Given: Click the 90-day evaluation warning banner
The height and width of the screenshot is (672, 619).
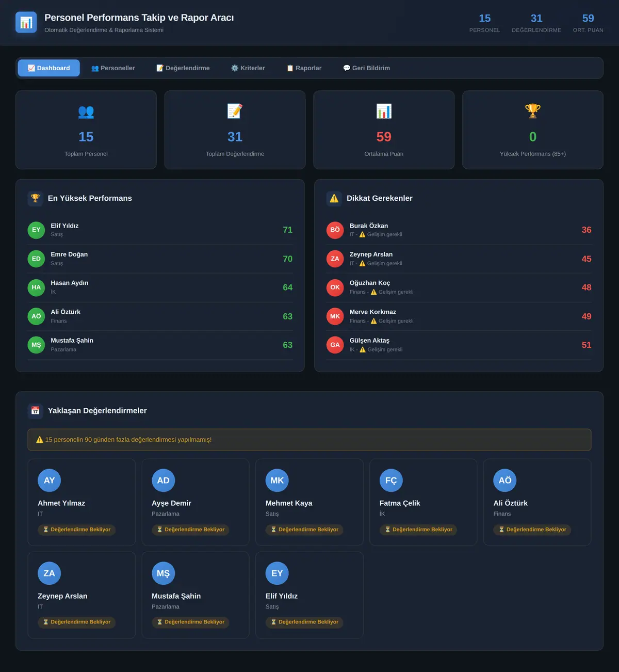Looking at the screenshot, I should coord(309,440).
